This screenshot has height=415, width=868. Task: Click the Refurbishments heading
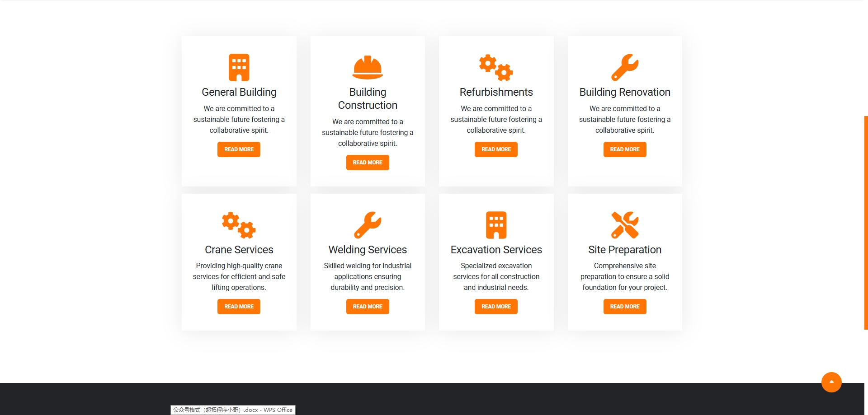tap(496, 92)
